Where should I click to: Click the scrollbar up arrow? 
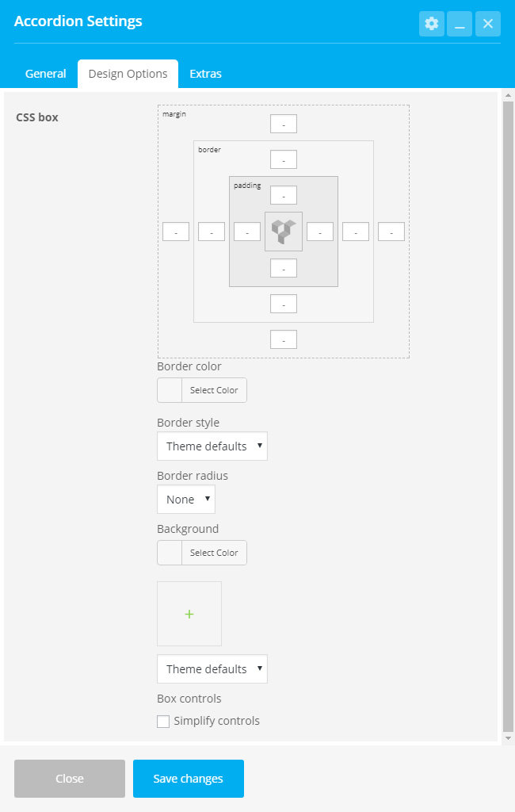click(508, 96)
